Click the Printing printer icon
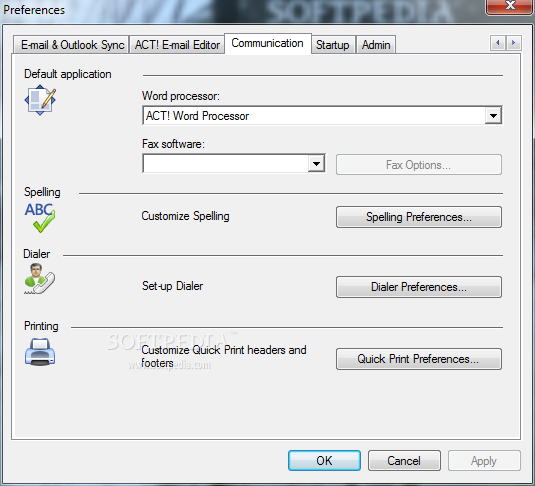This screenshot has width=535, height=486. (40, 352)
